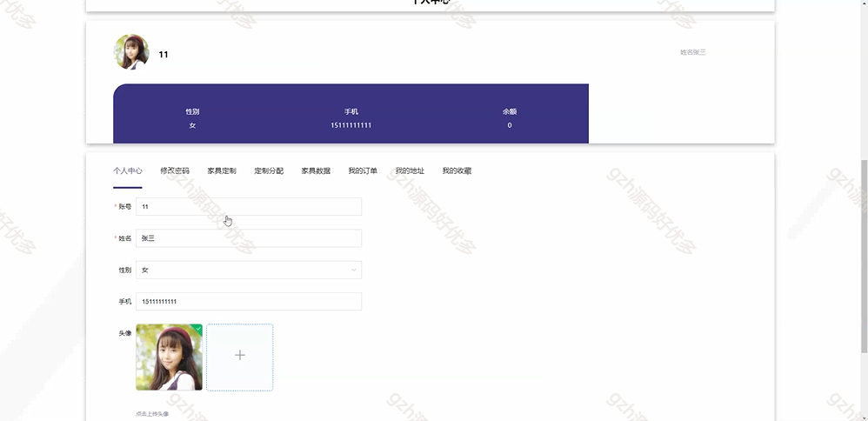Screen dimensions: 868x421
Task: Click the green checkmark badge on avatar
Action: [x=197, y=328]
